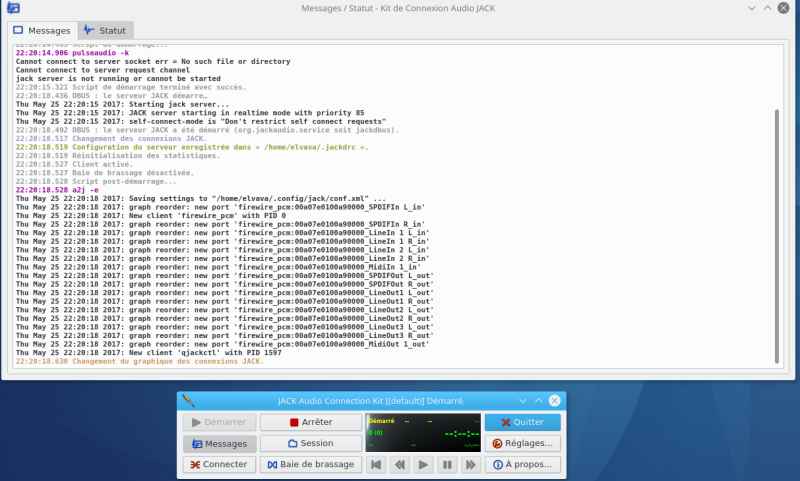Stop JACK server with Arrêter button
The height and width of the screenshot is (481, 800).
[311, 422]
